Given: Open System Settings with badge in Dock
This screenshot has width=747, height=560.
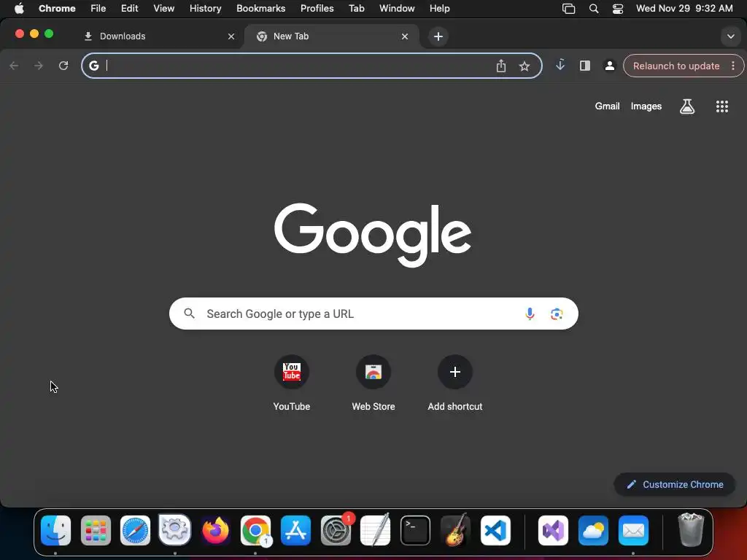Looking at the screenshot, I should tap(336, 530).
